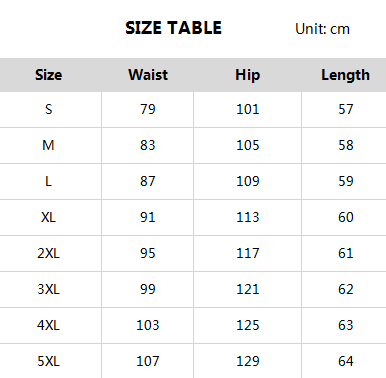Select waist value 87 cell
This screenshot has width=386, height=378.
148,181
